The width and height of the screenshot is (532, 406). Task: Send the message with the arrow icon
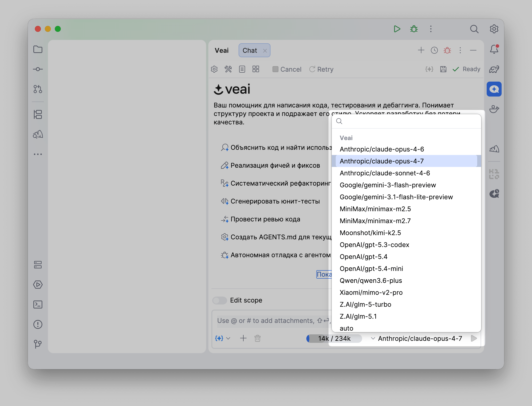[x=473, y=338]
